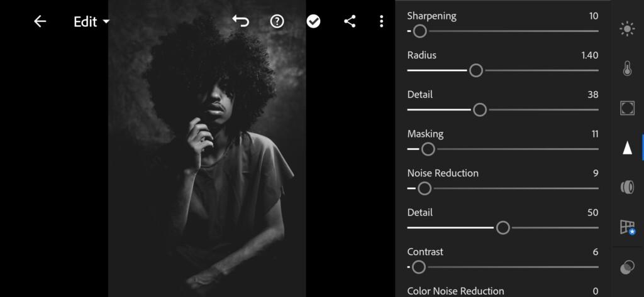Click the Sharpening value 10

coord(594,16)
